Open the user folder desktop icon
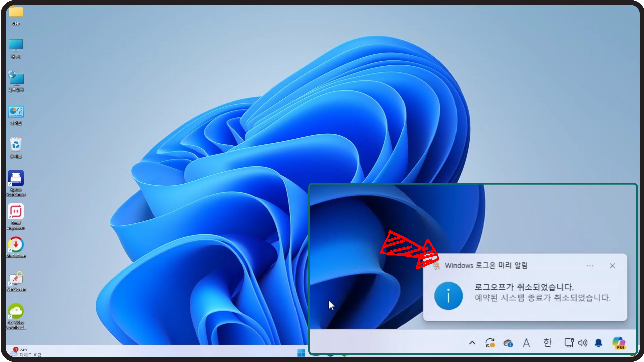 pos(16,13)
